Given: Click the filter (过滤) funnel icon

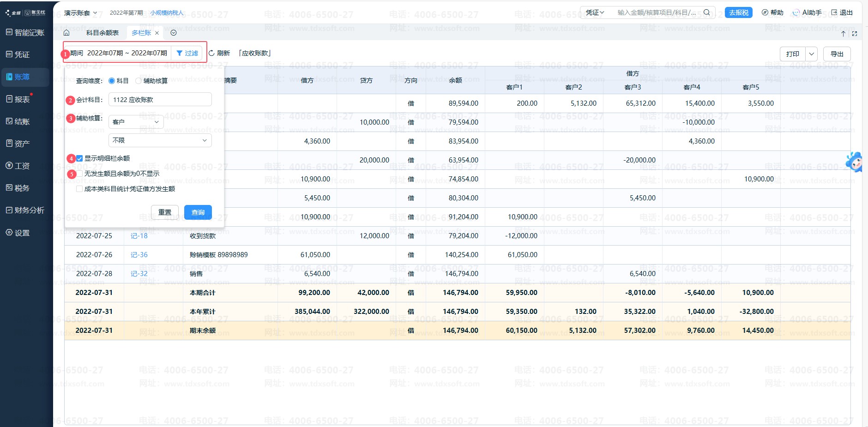Looking at the screenshot, I should pyautogui.click(x=180, y=54).
